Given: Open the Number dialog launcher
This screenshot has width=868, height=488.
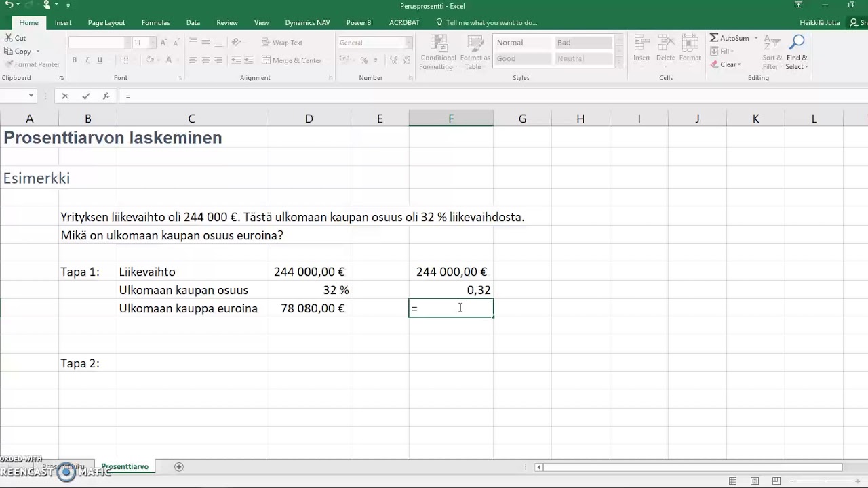Looking at the screenshot, I should pos(411,79).
